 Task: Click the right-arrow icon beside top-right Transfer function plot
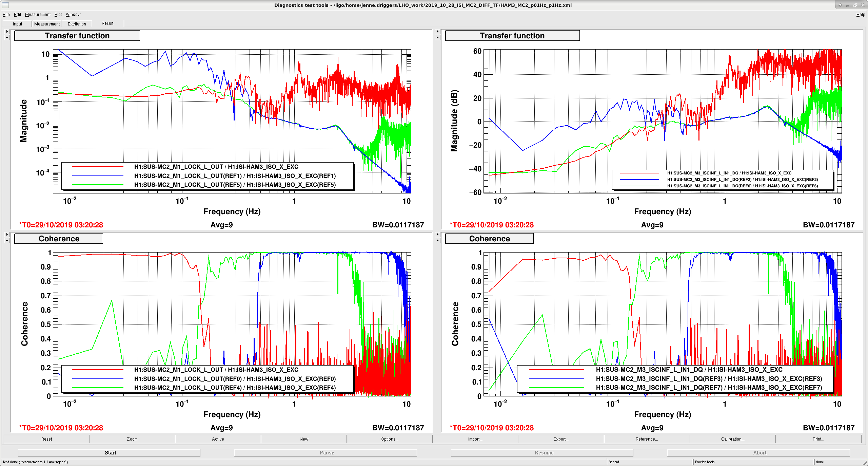tap(437, 32)
